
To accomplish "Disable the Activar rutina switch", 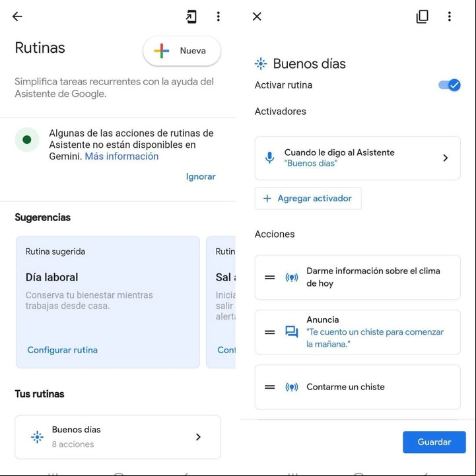I will pyautogui.click(x=450, y=85).
